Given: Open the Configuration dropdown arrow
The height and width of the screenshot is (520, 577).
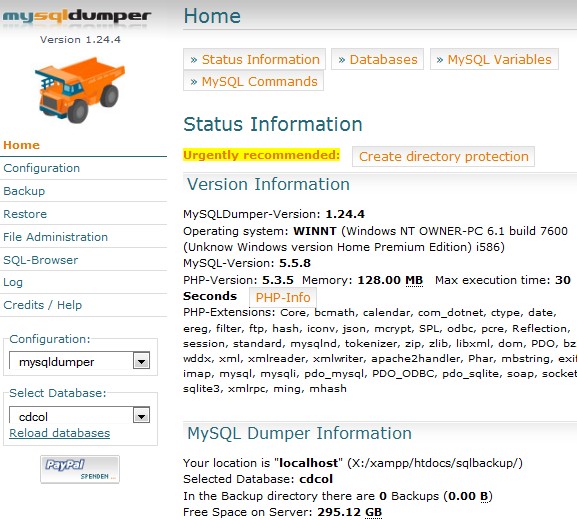Looking at the screenshot, I should [x=141, y=361].
